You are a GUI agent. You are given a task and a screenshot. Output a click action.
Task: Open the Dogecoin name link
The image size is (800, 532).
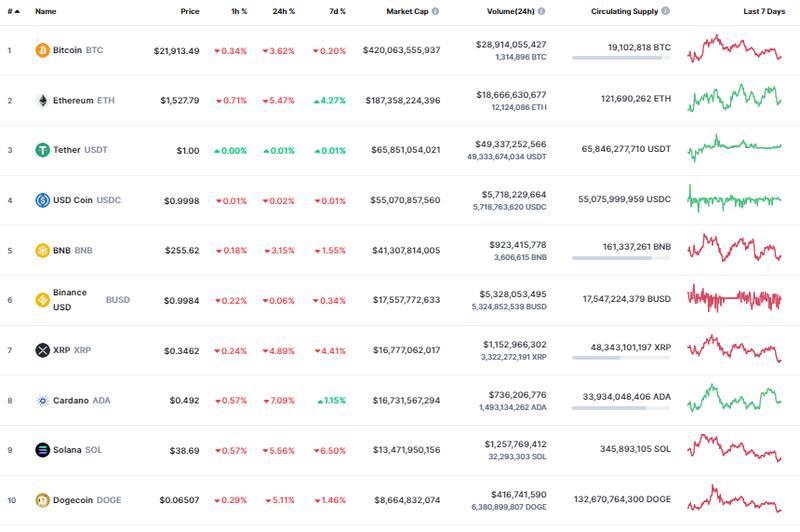tap(75, 500)
